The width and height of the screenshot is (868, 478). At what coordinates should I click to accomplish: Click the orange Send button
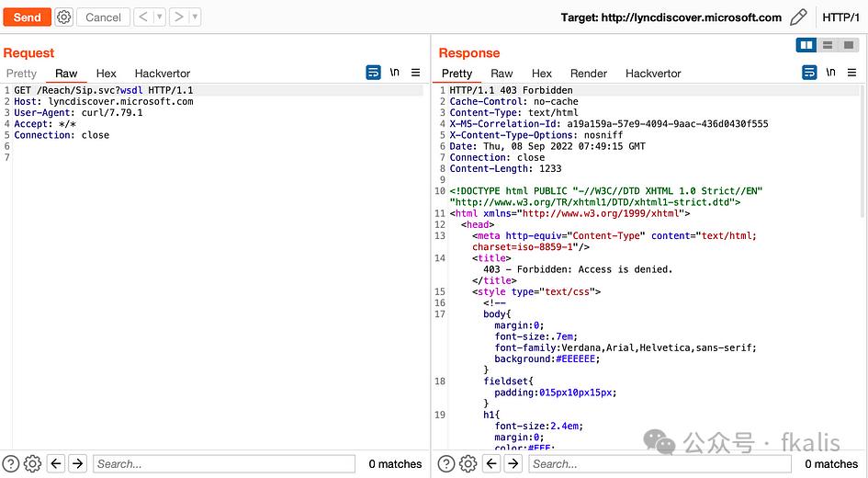(28, 17)
